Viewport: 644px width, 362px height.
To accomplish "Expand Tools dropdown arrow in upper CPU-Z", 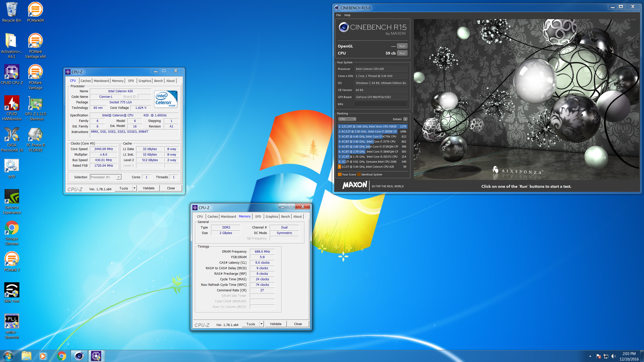I will tap(135, 188).
